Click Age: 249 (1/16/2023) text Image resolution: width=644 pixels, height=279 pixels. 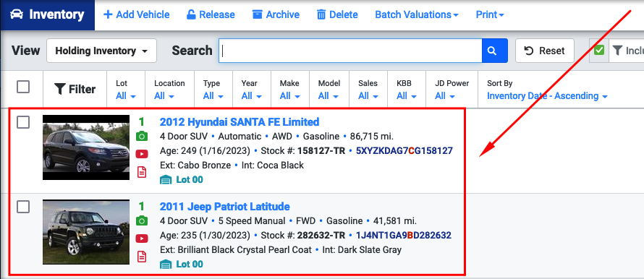click(205, 150)
